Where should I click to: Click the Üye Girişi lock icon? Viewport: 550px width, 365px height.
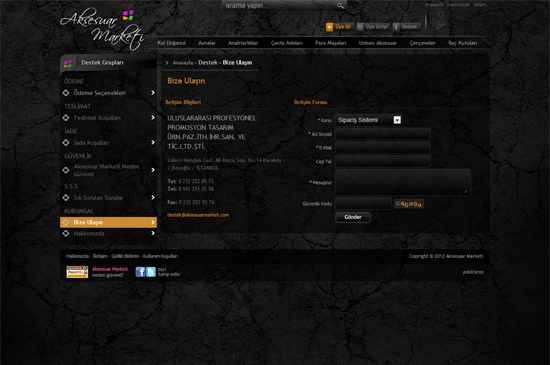(360, 27)
